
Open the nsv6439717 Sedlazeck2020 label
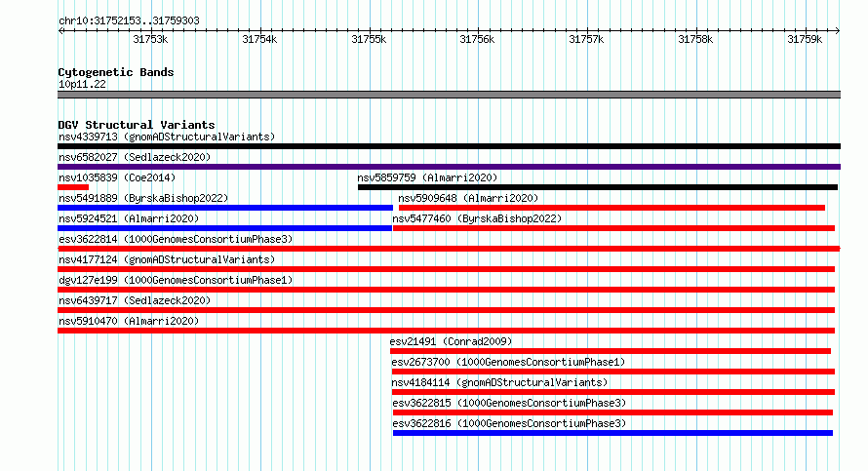pyautogui.click(x=135, y=300)
